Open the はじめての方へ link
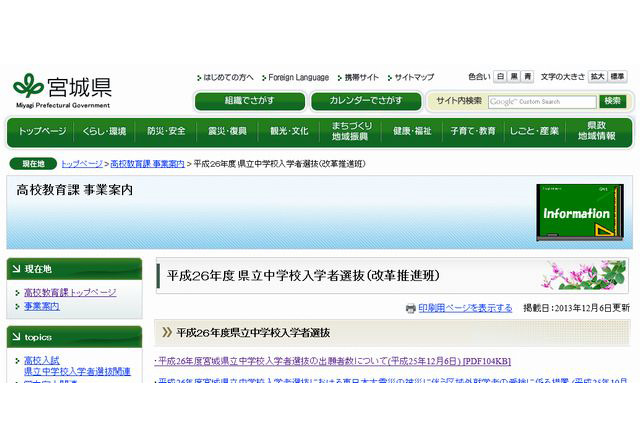The height and width of the screenshot is (426, 640). pyautogui.click(x=228, y=77)
